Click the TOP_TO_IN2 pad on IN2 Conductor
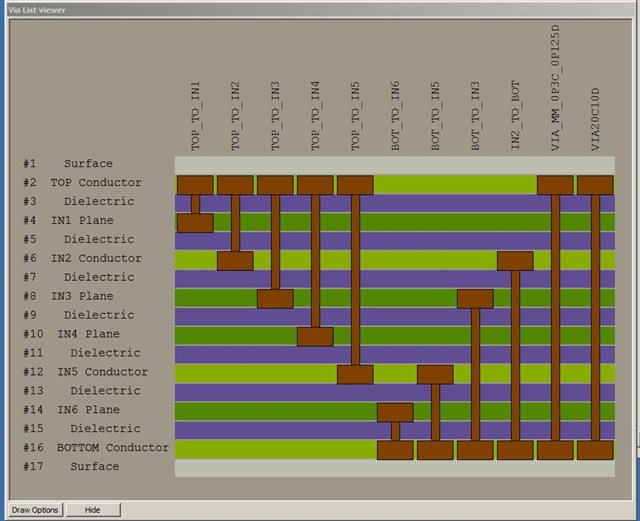 coord(235,261)
